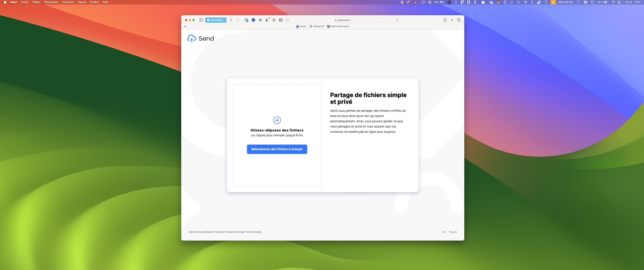Open the Aide menu

pos(105,2)
